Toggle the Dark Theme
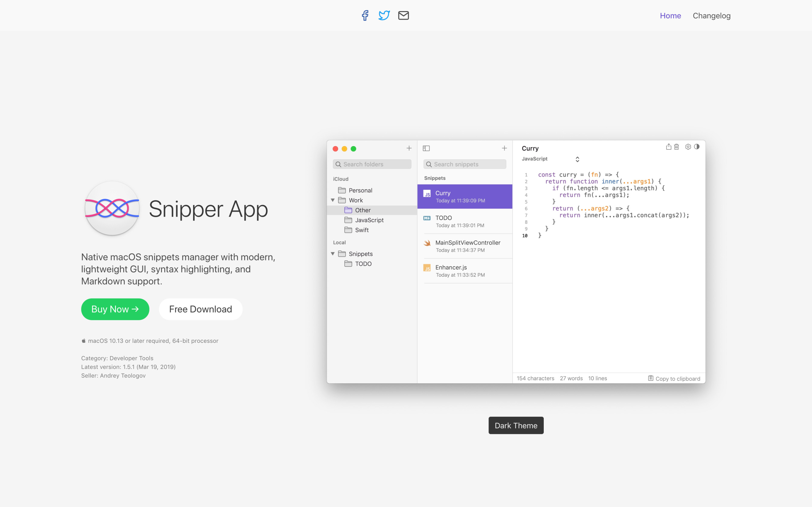The height and width of the screenshot is (507, 812). click(516, 425)
